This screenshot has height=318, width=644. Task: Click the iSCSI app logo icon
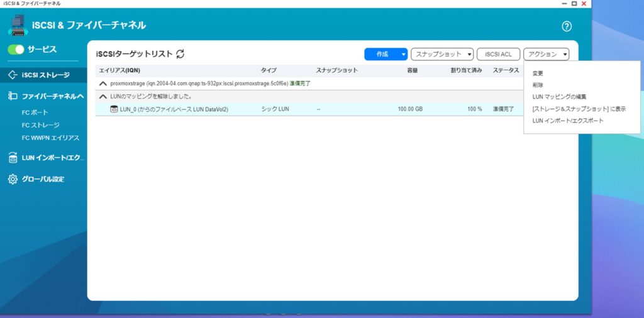point(18,26)
